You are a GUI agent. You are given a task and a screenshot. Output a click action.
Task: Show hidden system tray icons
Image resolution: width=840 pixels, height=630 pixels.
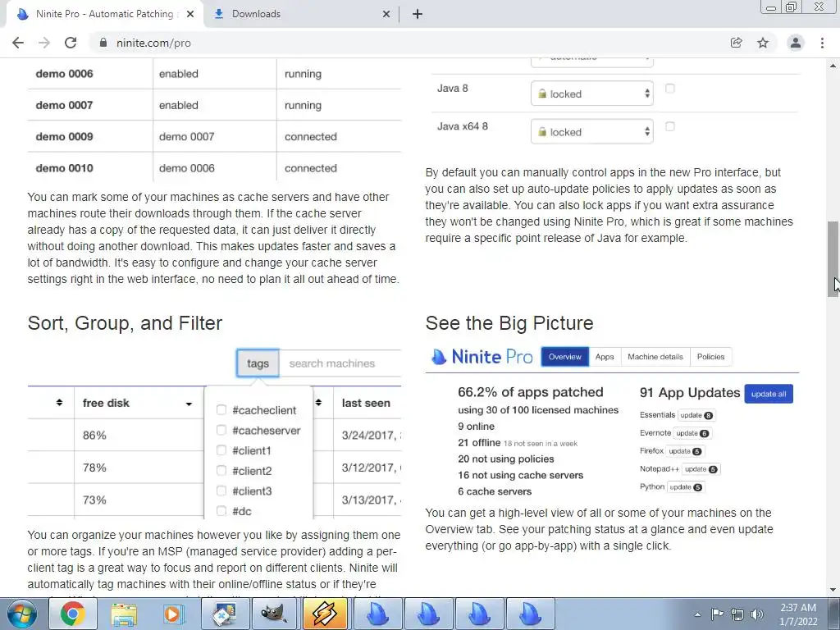pos(697,614)
